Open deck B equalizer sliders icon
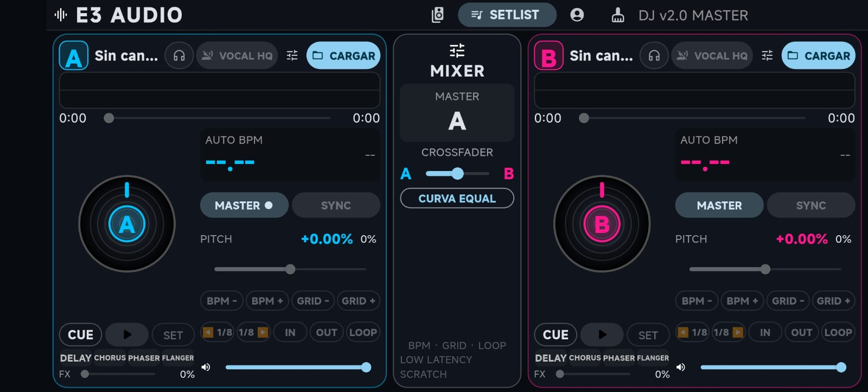The width and height of the screenshot is (868, 392). [x=767, y=55]
